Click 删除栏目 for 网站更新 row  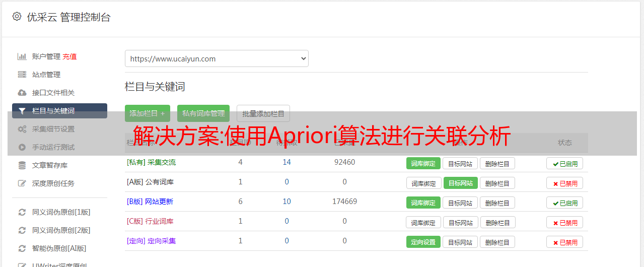[x=497, y=203]
